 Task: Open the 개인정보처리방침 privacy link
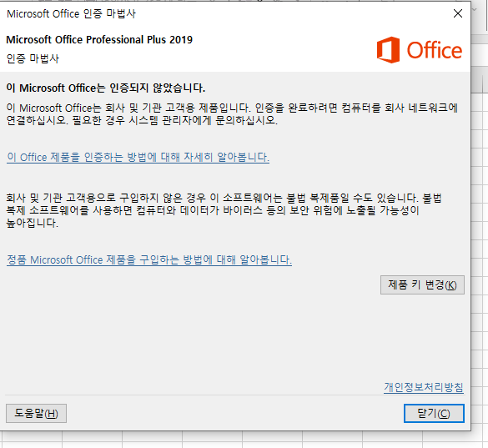pos(423,388)
